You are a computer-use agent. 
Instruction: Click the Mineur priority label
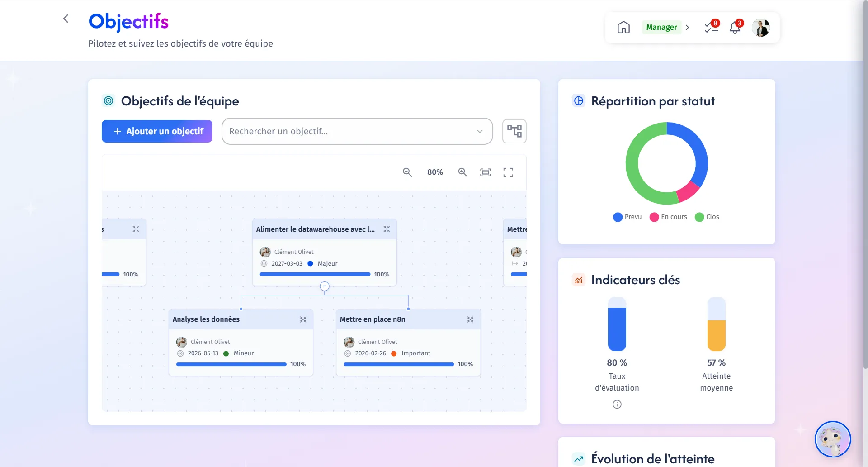244,353
